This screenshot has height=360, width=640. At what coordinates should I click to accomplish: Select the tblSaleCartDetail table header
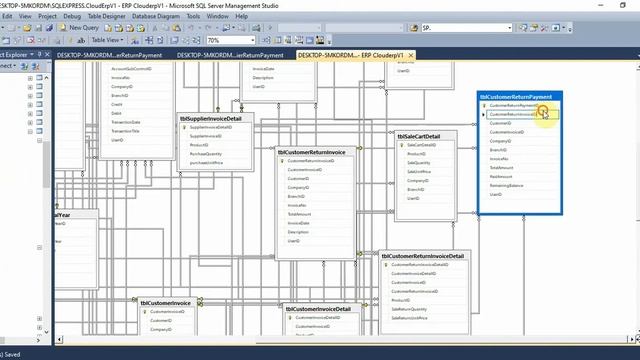426,136
